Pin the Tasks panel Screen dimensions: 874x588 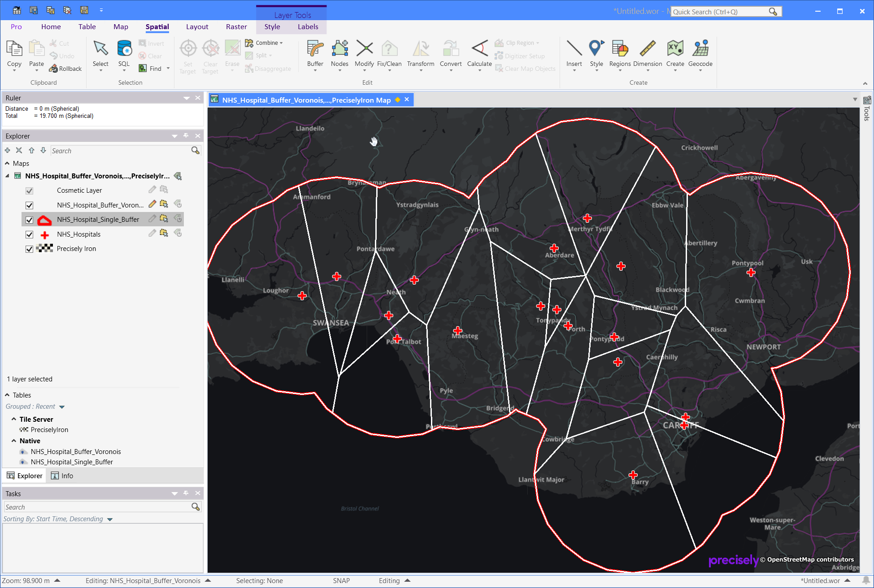[x=186, y=493]
